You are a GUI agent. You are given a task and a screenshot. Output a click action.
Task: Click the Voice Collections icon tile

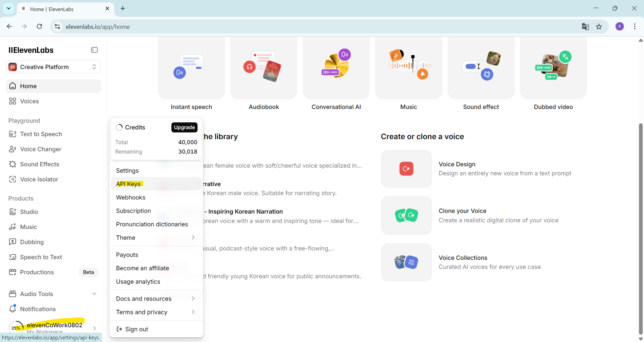[406, 262]
